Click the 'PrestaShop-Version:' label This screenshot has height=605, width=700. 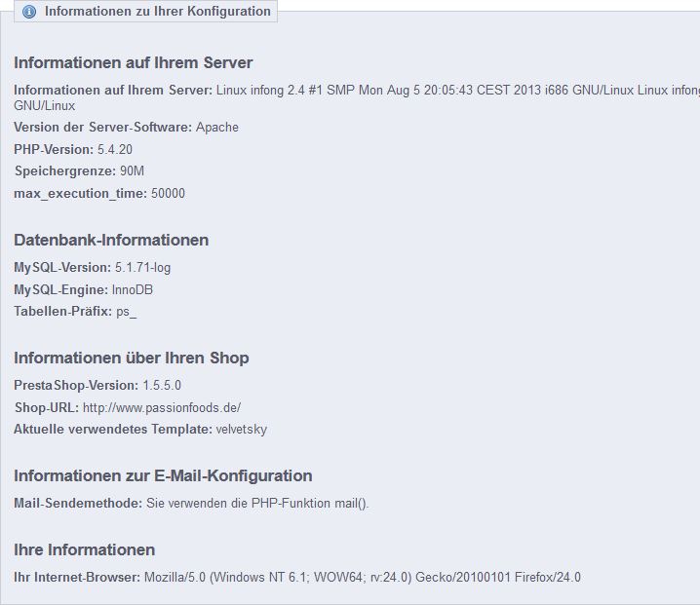[76, 385]
